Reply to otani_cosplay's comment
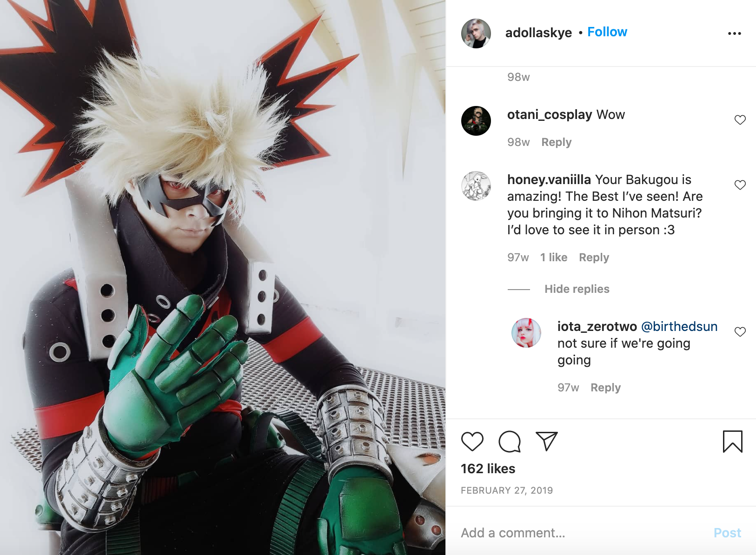 557,142
